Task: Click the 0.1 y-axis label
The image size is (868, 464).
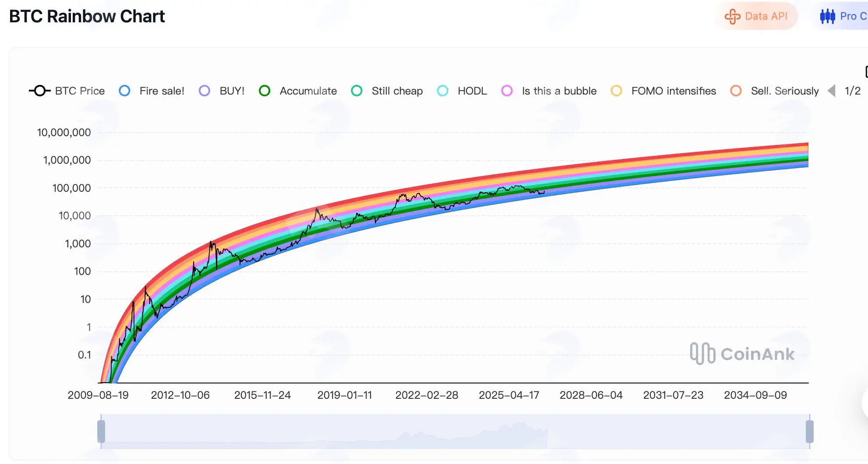Action: 85,355
